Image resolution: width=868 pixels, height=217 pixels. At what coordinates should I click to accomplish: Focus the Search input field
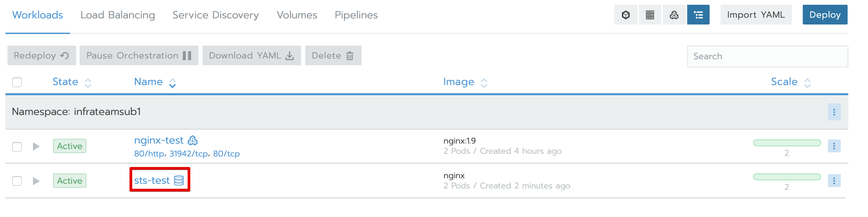pos(767,56)
